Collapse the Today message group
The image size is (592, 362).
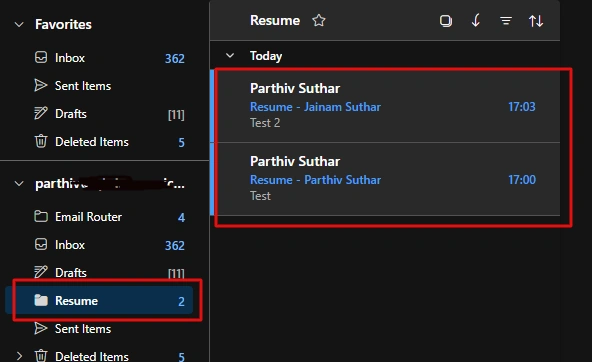230,55
